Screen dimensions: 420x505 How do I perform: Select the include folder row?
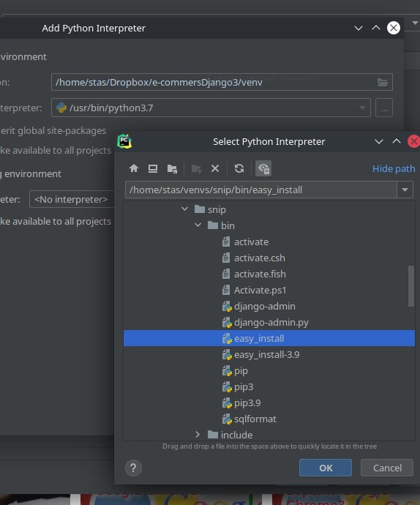click(x=269, y=434)
